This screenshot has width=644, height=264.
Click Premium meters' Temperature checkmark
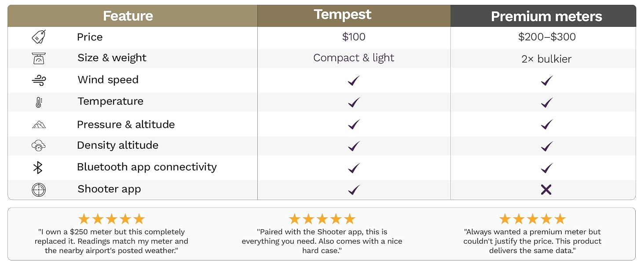tap(546, 103)
